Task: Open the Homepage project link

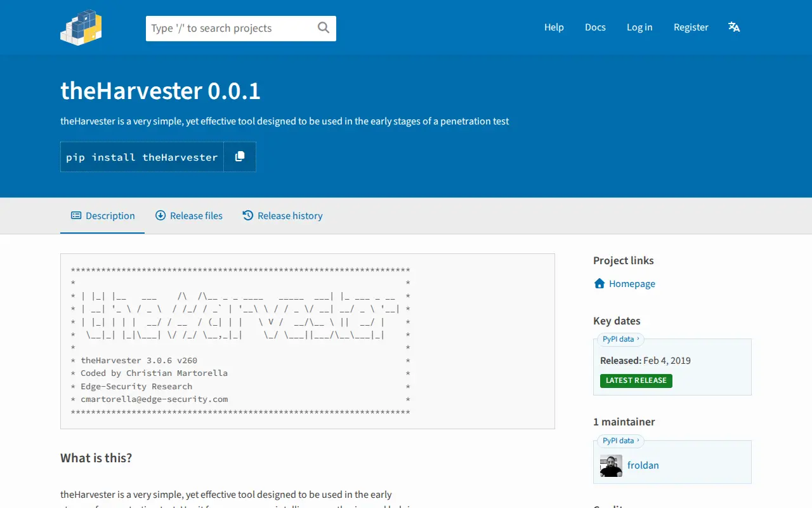Action: click(x=632, y=284)
